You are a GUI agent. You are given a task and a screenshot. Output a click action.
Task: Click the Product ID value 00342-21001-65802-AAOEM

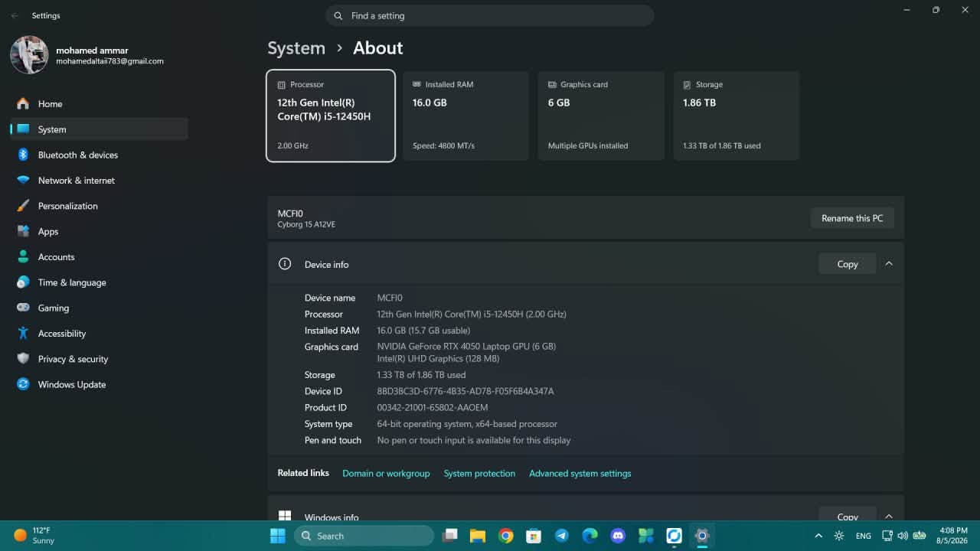[433, 408]
